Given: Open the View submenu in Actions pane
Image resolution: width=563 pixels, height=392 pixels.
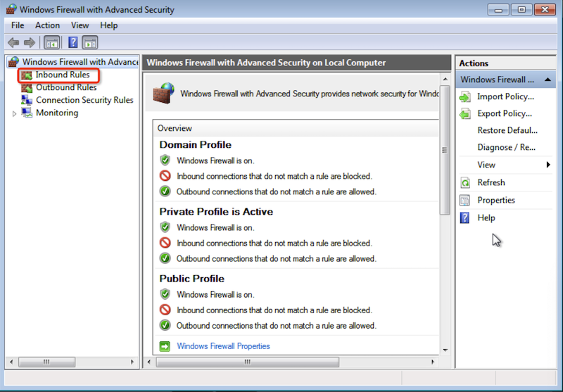Looking at the screenshot, I should tap(505, 165).
